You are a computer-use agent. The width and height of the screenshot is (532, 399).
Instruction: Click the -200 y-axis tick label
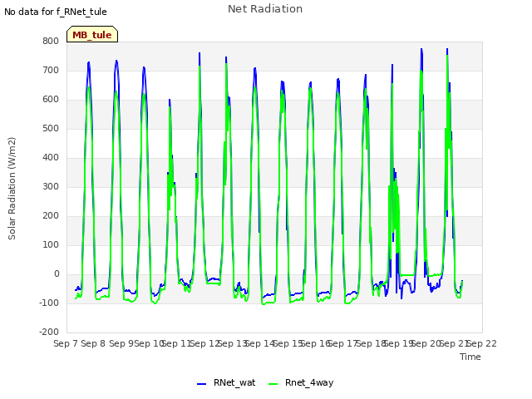tap(49, 332)
